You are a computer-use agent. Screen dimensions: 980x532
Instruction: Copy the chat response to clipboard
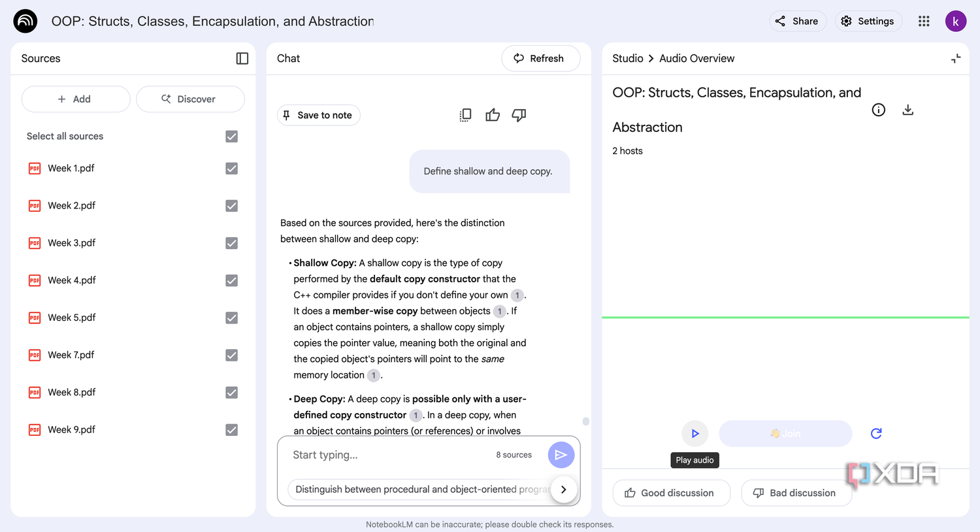coord(465,115)
